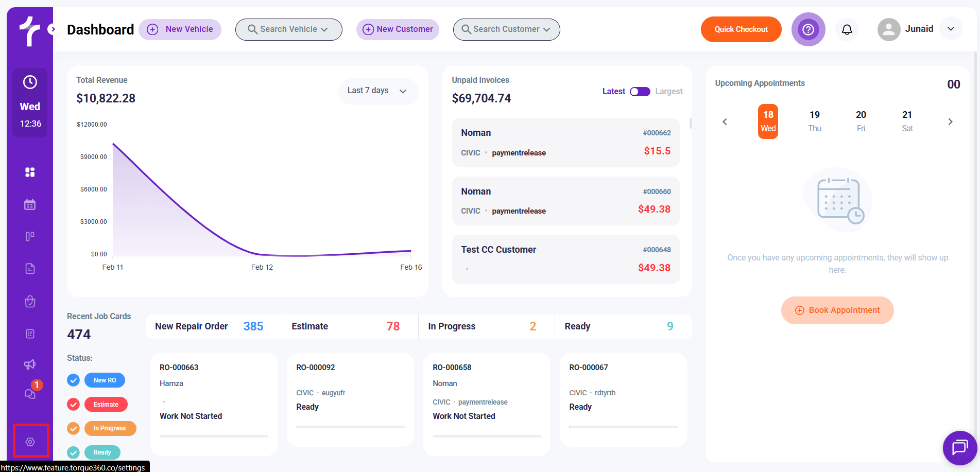Image resolution: width=980 pixels, height=472 pixels.
Task: Select Thursday 19 in appointments calendar
Action: pyautogui.click(x=814, y=121)
